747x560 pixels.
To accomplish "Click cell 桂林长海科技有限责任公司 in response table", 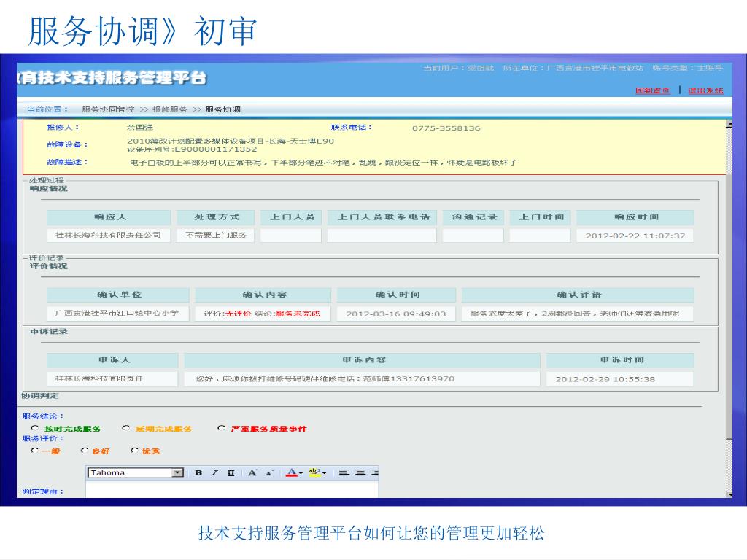I will point(109,236).
